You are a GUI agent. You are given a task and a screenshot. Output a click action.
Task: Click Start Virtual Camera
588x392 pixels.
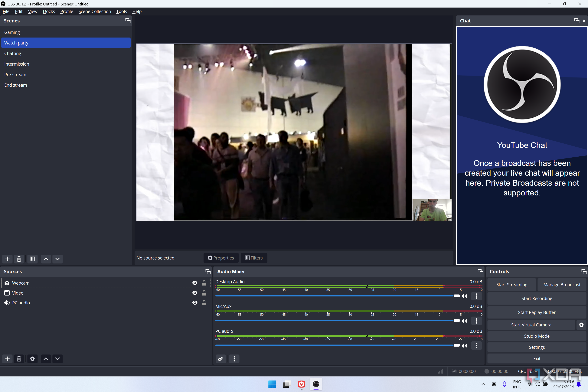(531, 325)
